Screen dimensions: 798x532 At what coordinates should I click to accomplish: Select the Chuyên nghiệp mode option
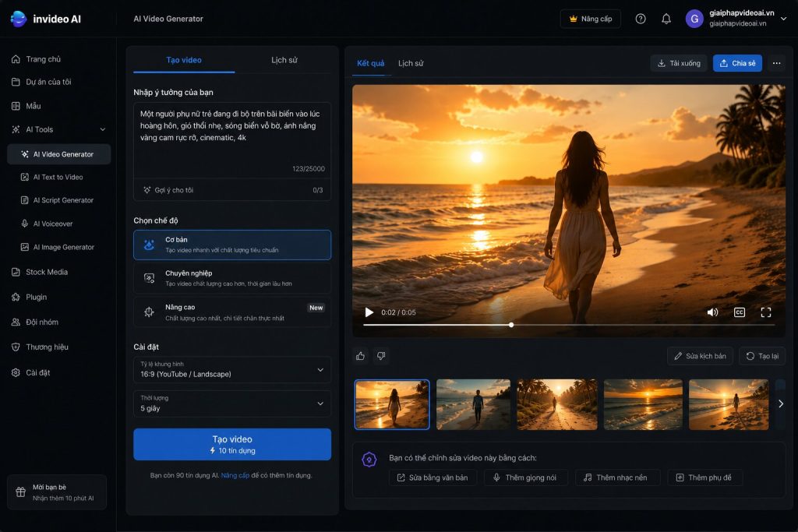click(232, 278)
